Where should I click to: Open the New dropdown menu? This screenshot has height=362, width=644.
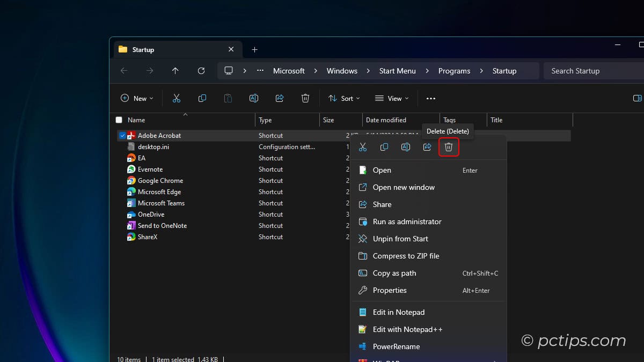tap(137, 98)
